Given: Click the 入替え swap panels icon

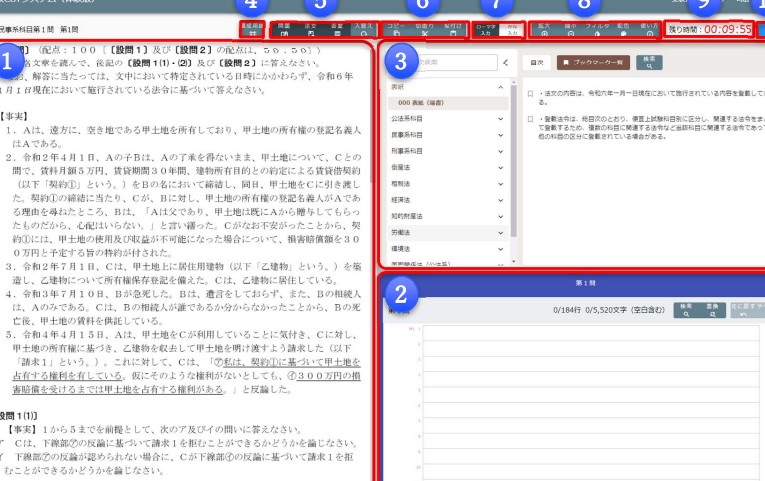Looking at the screenshot, I should coord(363,30).
